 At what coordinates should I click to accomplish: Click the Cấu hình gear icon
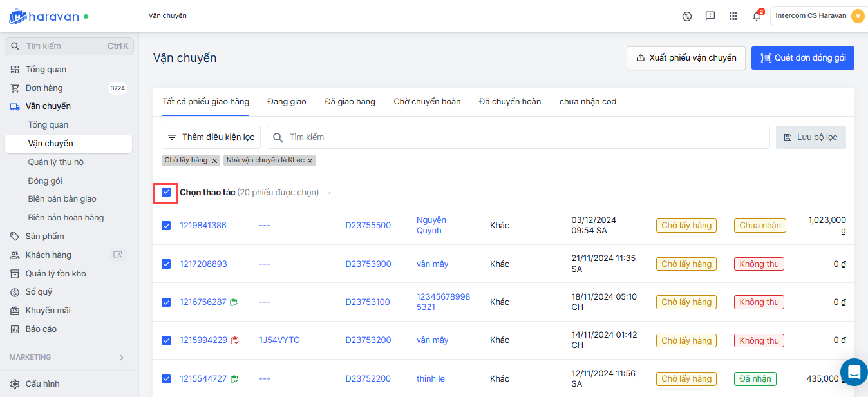click(x=15, y=384)
